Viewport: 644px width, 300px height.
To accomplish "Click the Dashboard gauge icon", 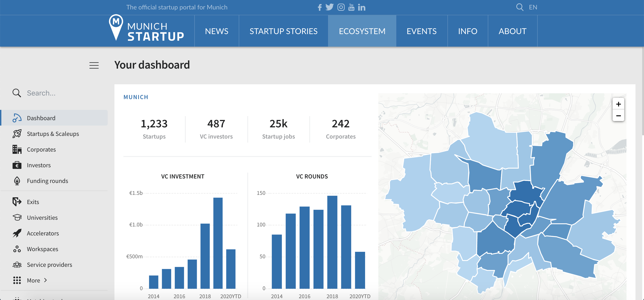I will click(x=17, y=118).
